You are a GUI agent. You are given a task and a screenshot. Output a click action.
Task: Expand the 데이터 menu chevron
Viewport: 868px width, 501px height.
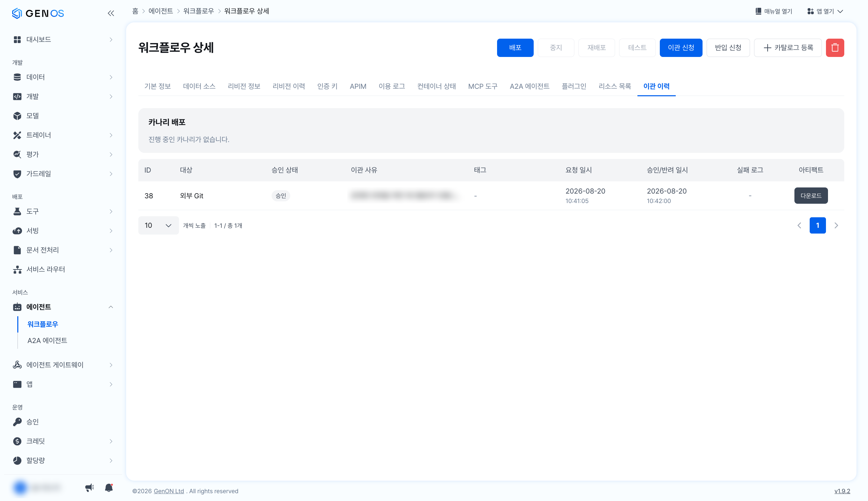111,77
